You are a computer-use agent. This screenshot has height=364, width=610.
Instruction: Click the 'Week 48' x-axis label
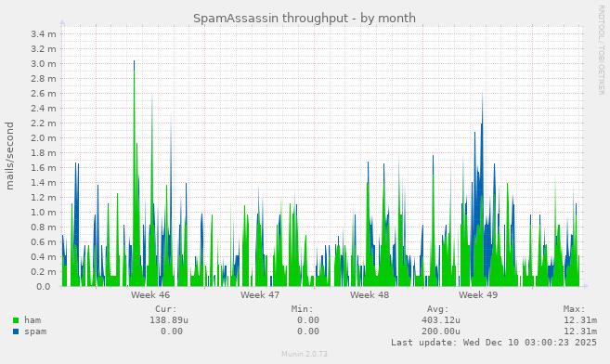[370, 294]
